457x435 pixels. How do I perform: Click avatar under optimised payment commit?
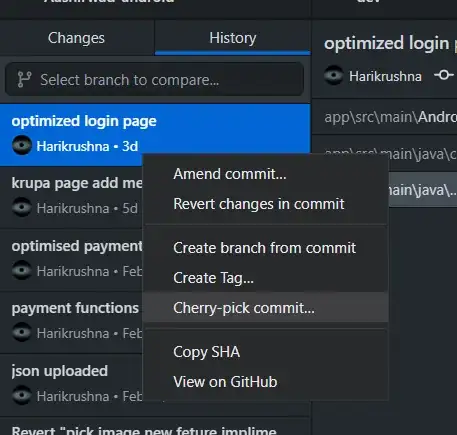click(x=22, y=270)
